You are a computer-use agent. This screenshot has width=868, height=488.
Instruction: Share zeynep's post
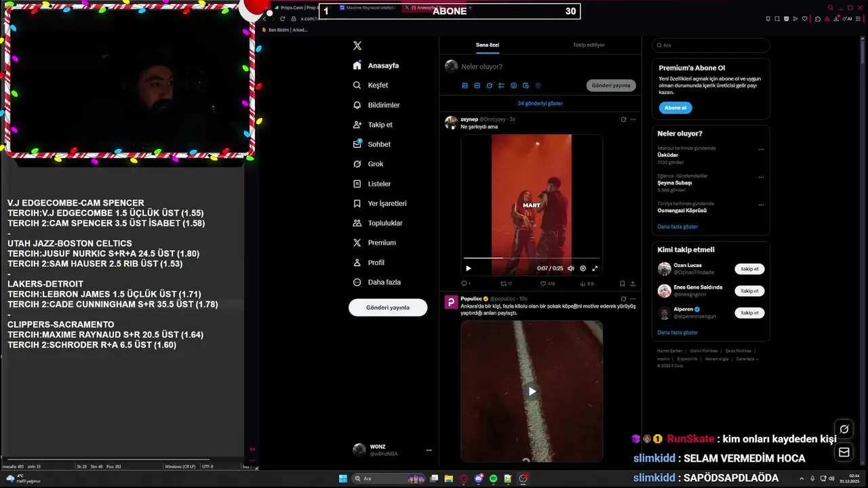click(x=633, y=284)
